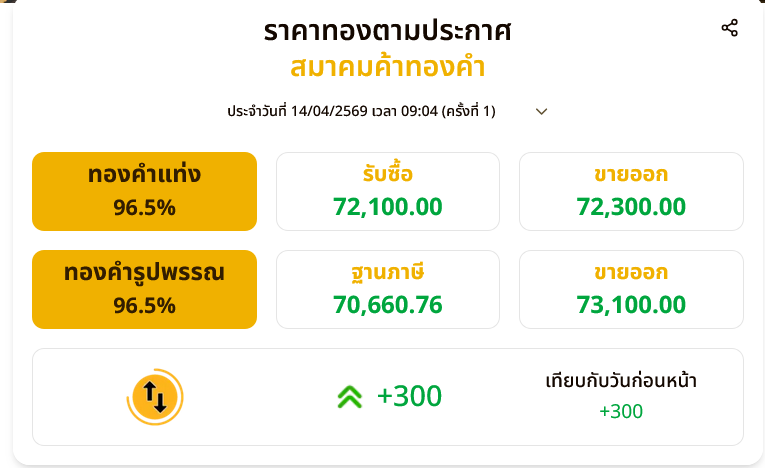Select the ทองคำรูปพรรณ 96.5% button
Viewport: 765px width, 468px height.
(x=144, y=289)
